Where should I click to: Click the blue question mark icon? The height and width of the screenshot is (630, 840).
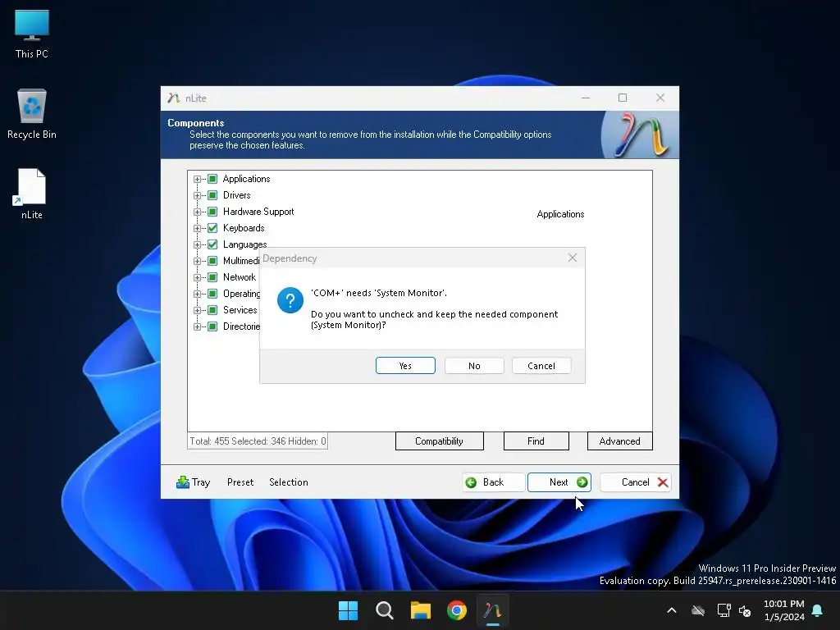click(x=290, y=300)
